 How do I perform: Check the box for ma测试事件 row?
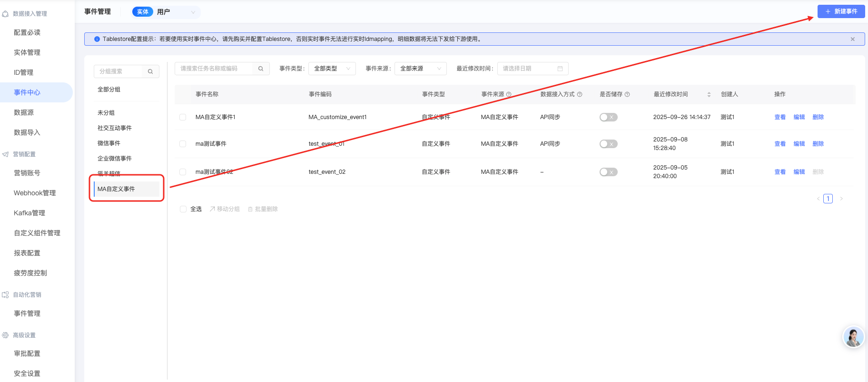click(183, 144)
